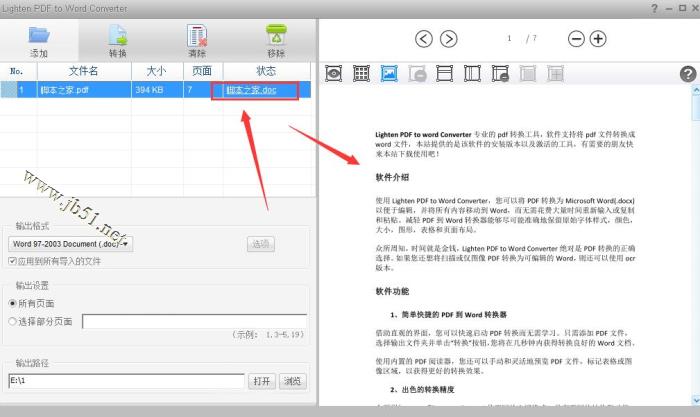
Task: Click the preview scrollbar up arrow
Action: click(696, 90)
